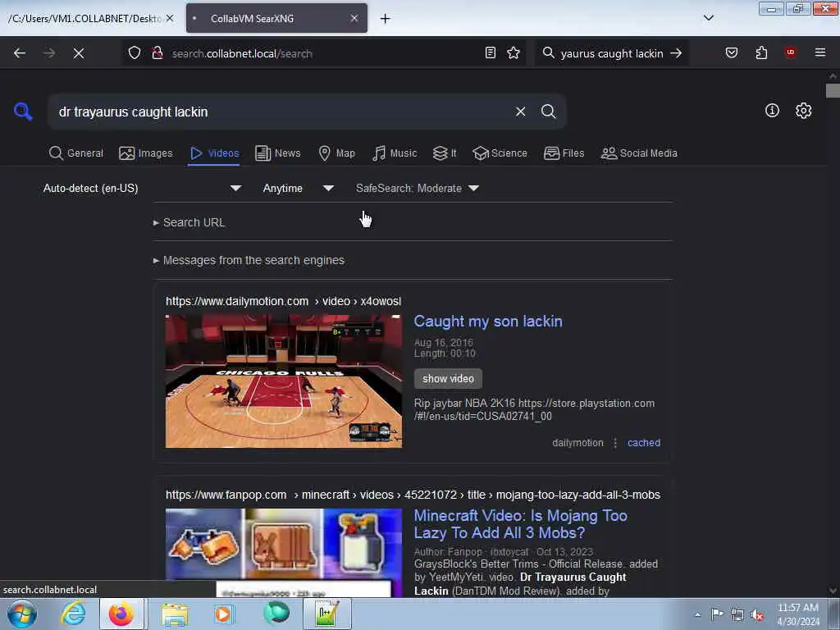Viewport: 840px width, 630px height.
Task: Clear the search query text
Action: point(521,112)
